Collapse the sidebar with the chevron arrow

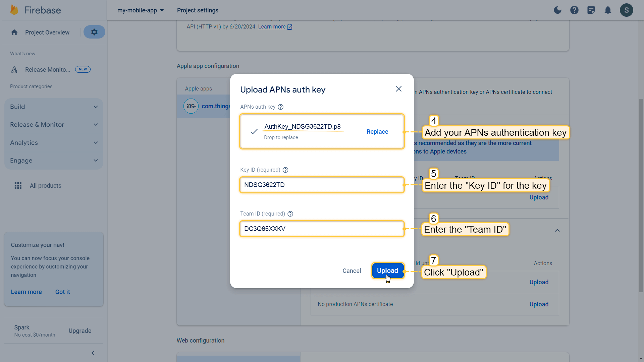click(x=93, y=353)
